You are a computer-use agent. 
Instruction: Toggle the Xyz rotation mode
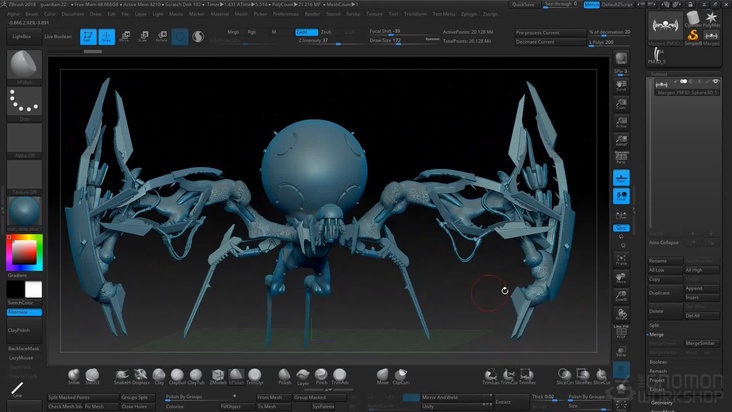click(x=621, y=228)
